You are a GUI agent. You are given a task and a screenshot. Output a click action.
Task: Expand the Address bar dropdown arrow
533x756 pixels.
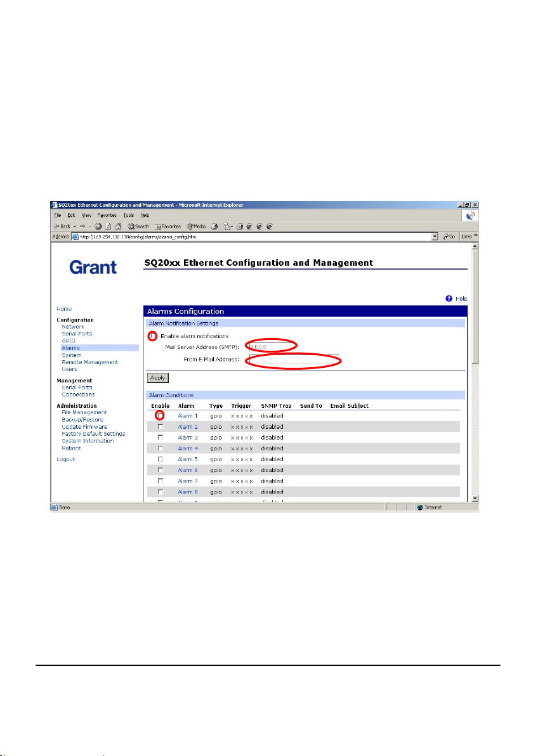(x=435, y=236)
